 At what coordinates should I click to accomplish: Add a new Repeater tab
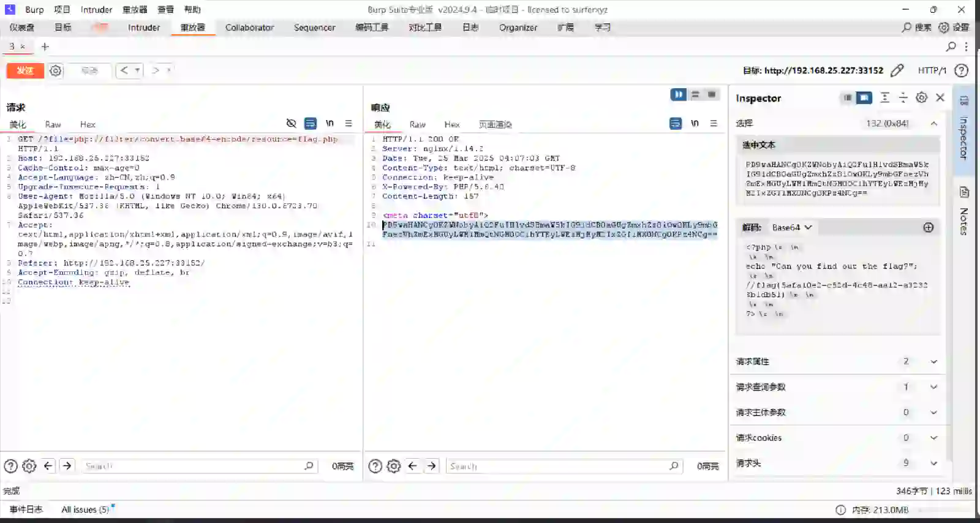click(x=45, y=47)
